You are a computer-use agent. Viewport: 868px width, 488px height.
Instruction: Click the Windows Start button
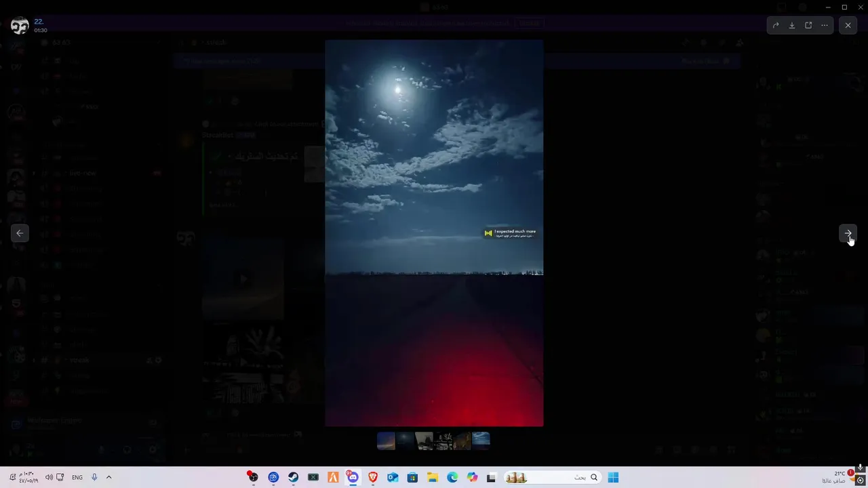click(613, 477)
